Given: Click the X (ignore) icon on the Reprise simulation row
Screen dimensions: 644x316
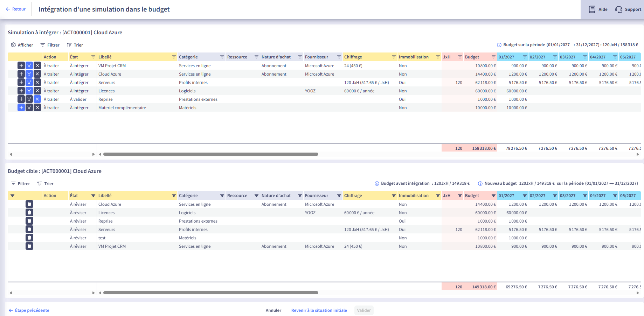Looking at the screenshot, I should (37, 99).
